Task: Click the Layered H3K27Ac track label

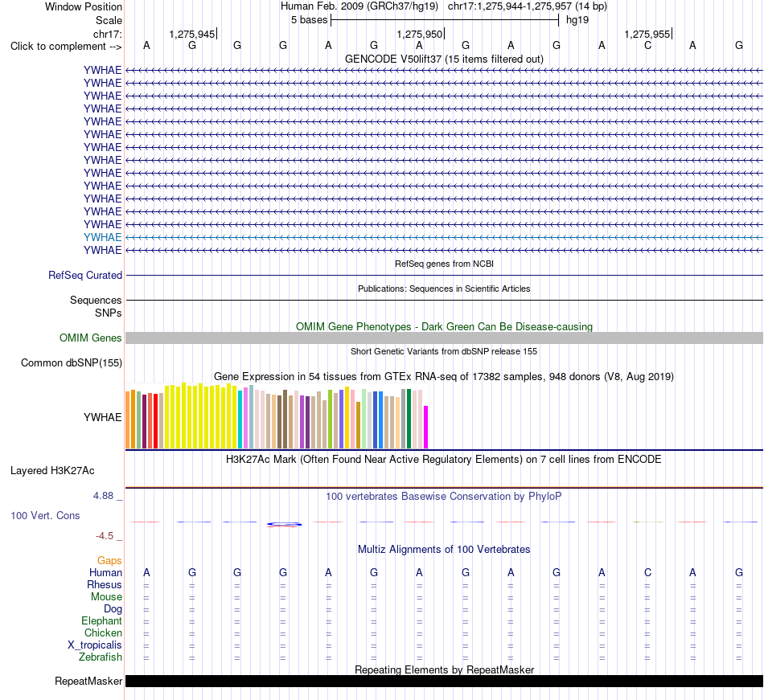Action: (52, 471)
